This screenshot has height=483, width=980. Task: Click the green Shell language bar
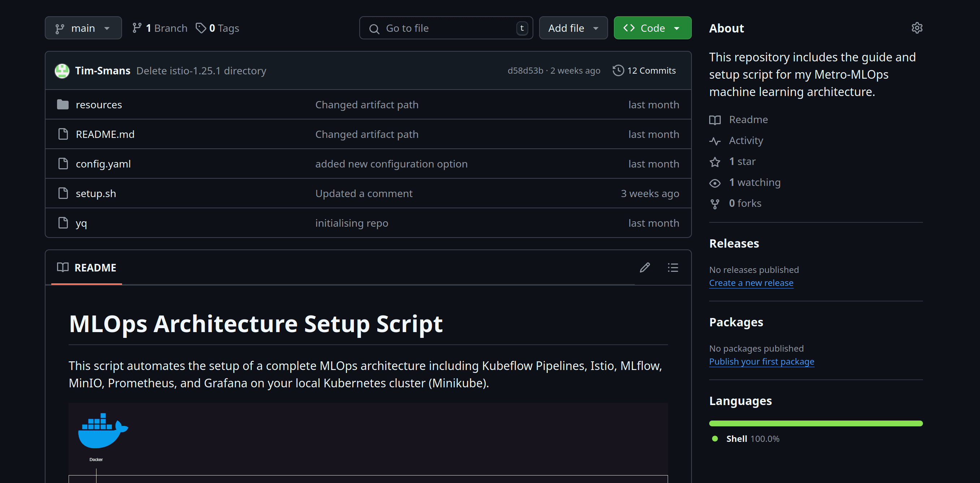(816, 423)
